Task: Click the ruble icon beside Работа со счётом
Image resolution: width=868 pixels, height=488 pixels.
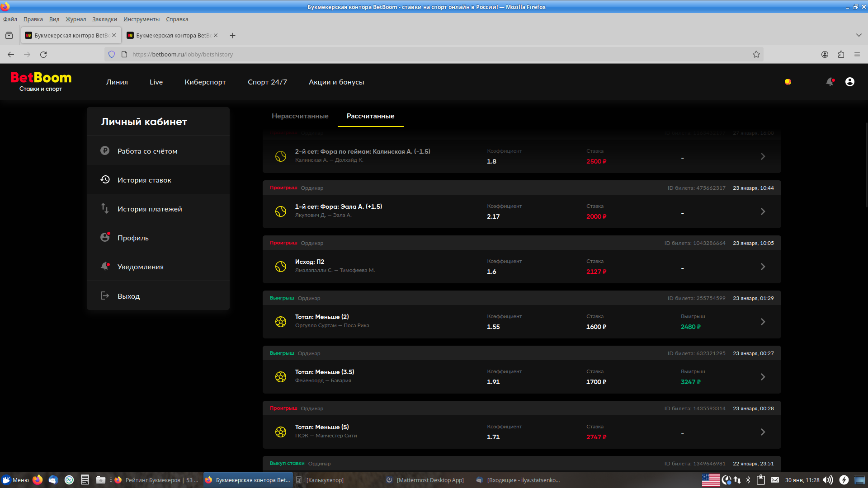Action: (x=105, y=151)
